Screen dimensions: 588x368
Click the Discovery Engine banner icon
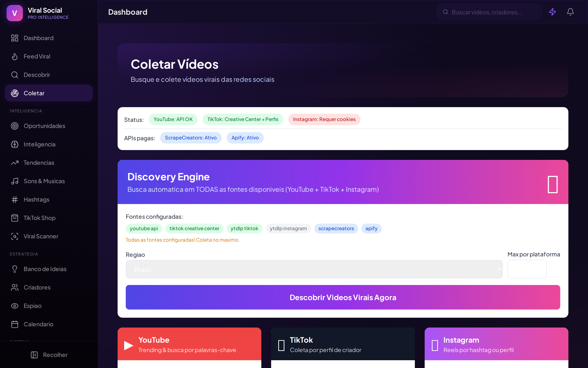[552, 184]
